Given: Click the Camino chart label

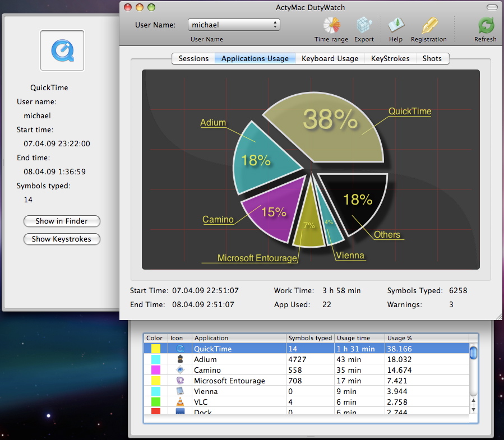Looking at the screenshot, I should (218, 220).
